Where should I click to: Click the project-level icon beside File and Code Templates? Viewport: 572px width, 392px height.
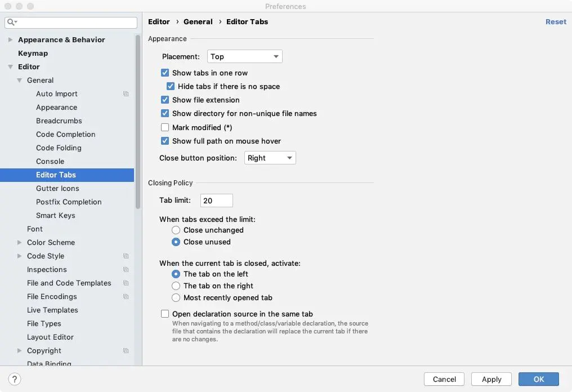click(126, 283)
